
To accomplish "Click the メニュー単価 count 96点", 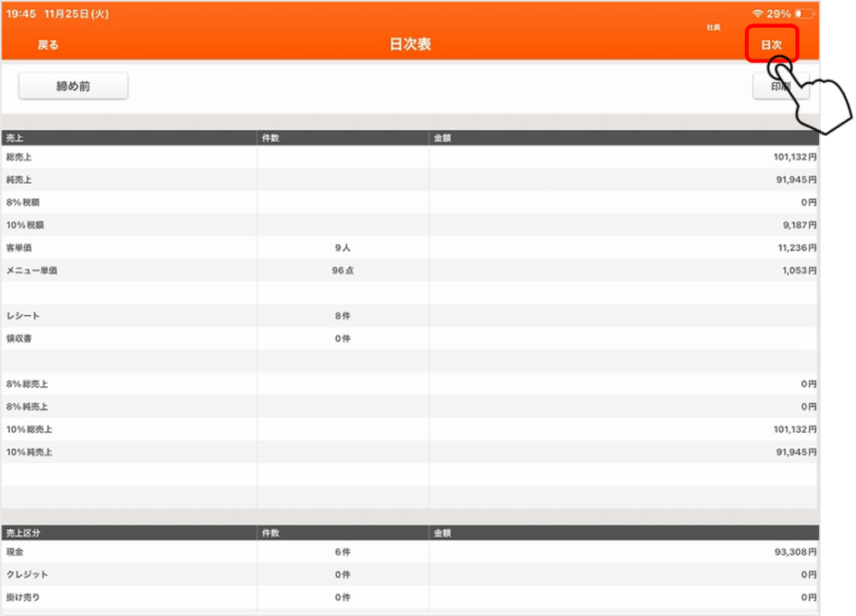I will pos(342,271).
